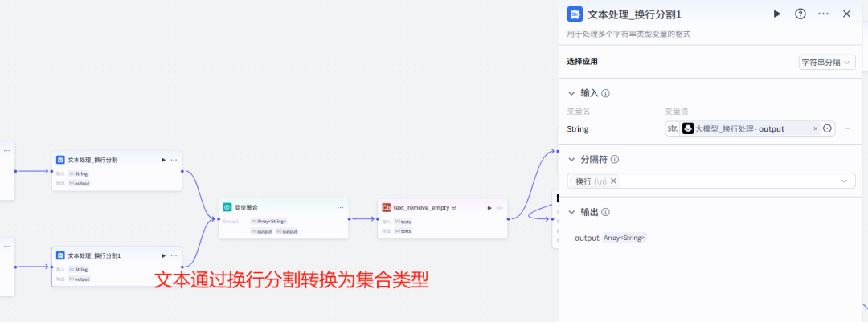Open help for 文本处理_换行分割1 panel

800,14
